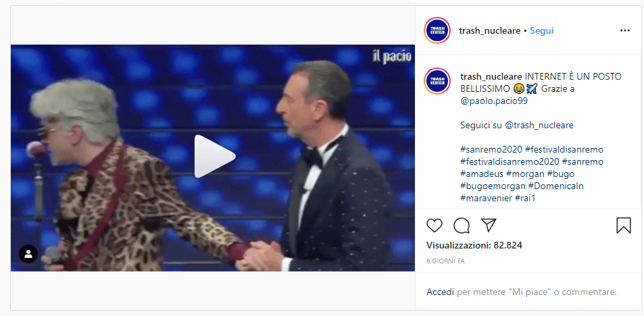Play the video with center play button
644x316 pixels.
tap(214, 157)
